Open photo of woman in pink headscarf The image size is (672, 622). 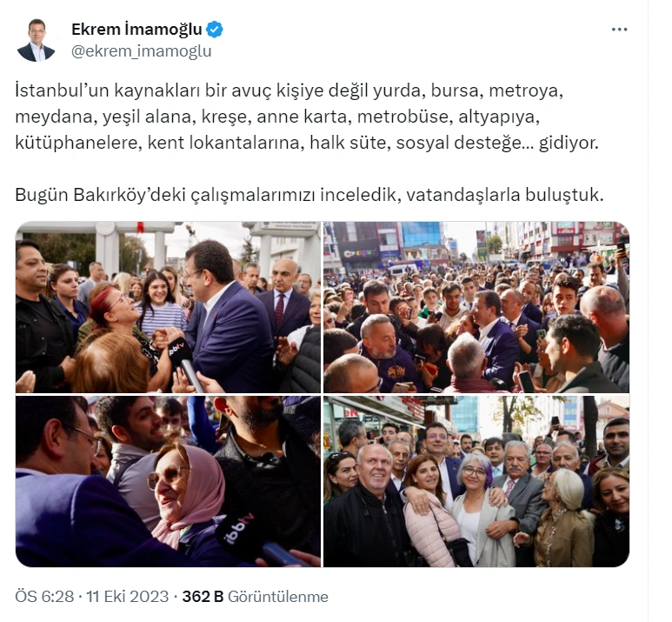(168, 481)
